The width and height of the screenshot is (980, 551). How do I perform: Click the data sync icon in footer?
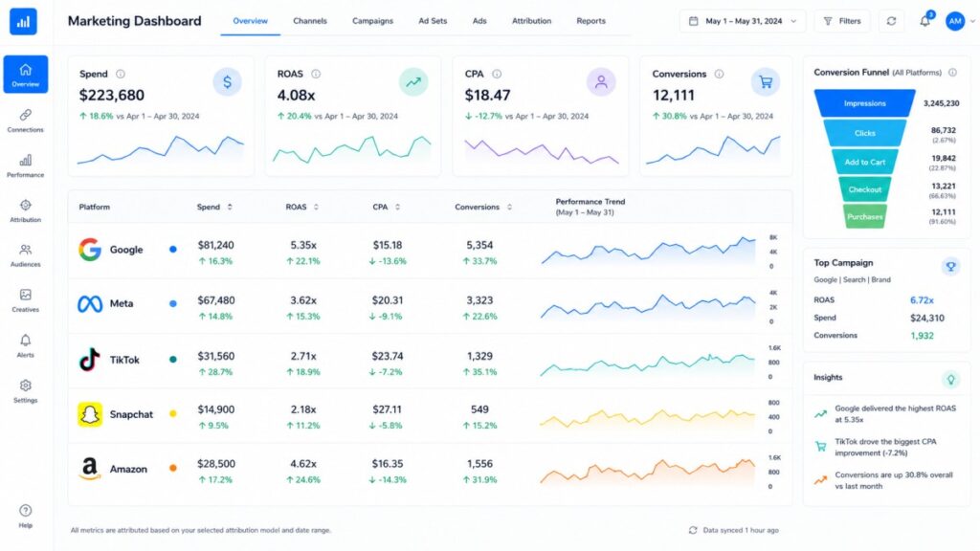pos(693,530)
